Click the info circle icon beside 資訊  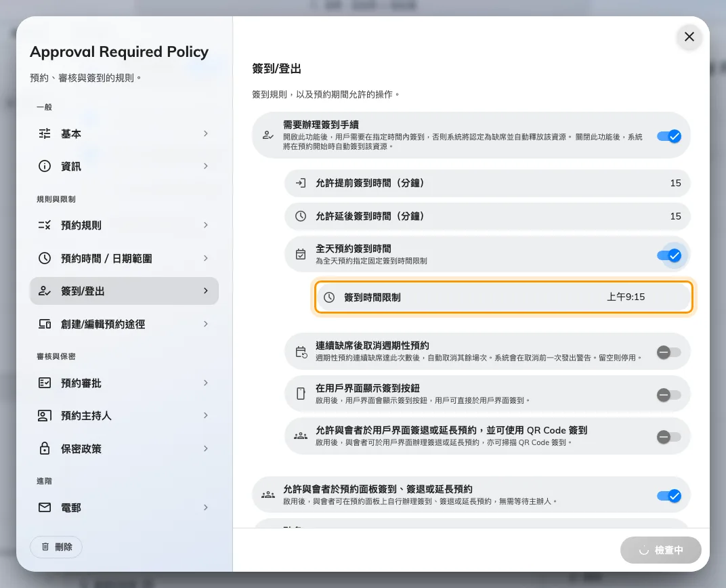tap(45, 166)
